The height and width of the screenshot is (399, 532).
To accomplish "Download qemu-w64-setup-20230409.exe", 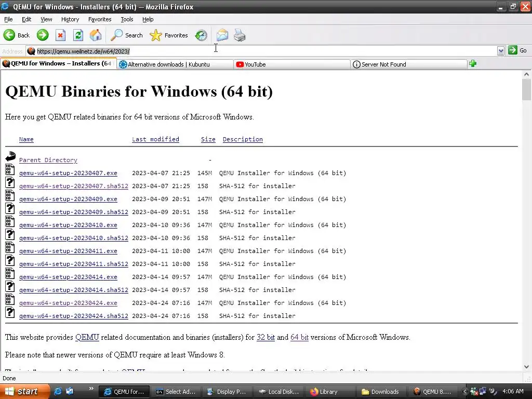I will [x=68, y=199].
